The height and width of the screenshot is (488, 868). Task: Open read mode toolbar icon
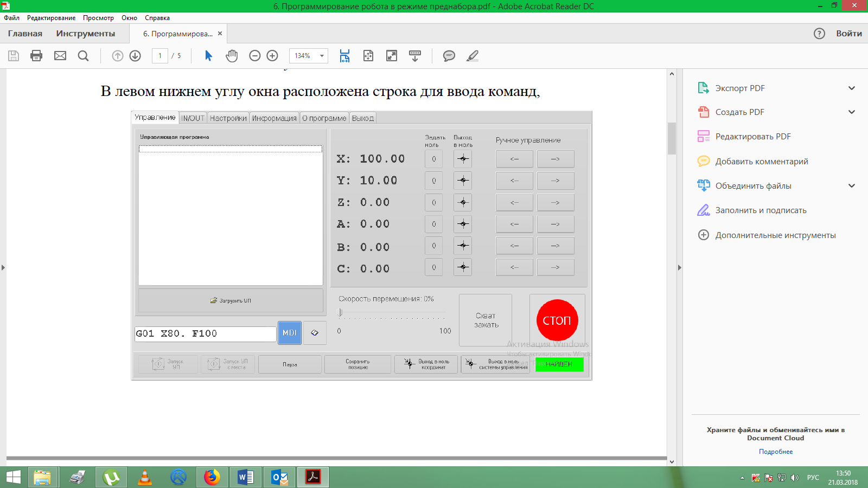[415, 56]
